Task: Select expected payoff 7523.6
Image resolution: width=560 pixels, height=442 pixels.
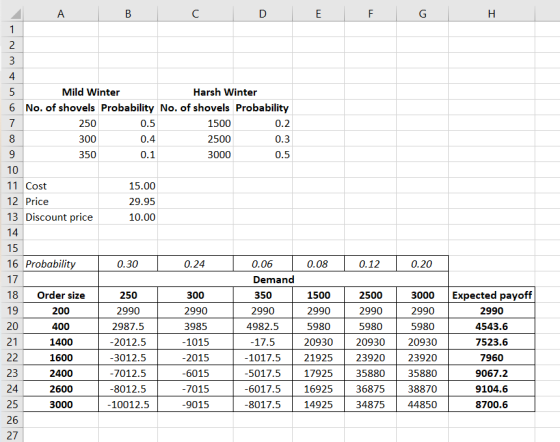Action: coord(491,342)
